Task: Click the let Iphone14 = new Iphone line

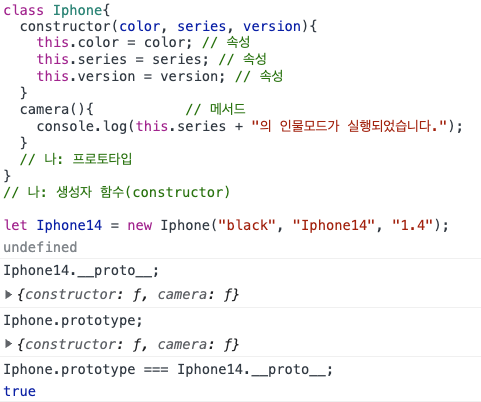Action: click(x=226, y=225)
